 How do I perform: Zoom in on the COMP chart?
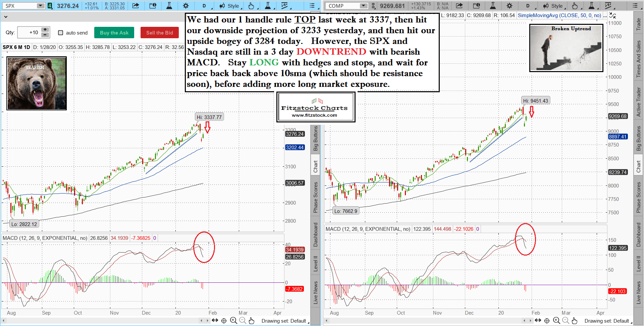556,321
